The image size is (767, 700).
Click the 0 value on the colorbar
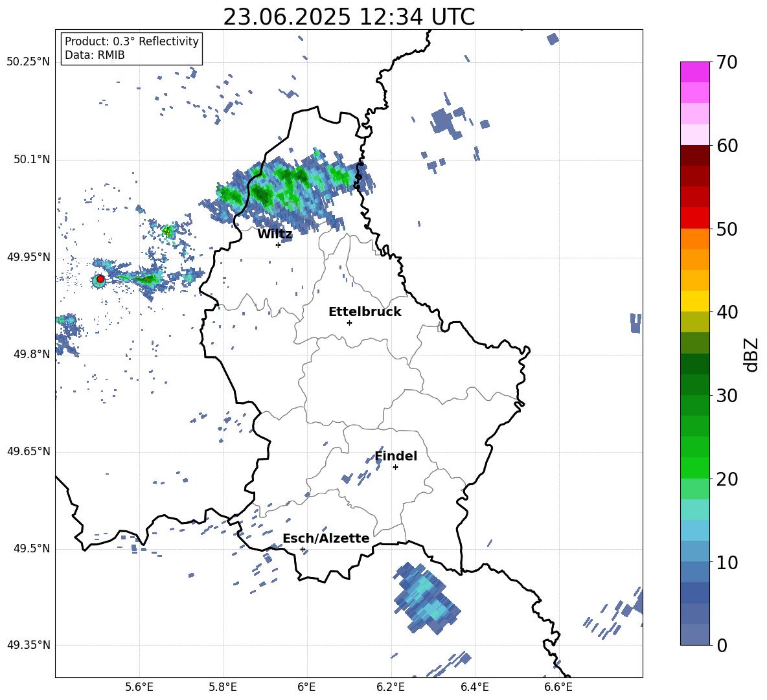(721, 645)
